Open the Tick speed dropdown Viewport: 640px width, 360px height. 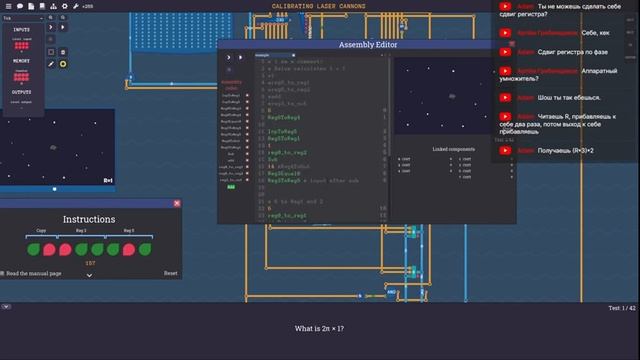[x=23, y=18]
